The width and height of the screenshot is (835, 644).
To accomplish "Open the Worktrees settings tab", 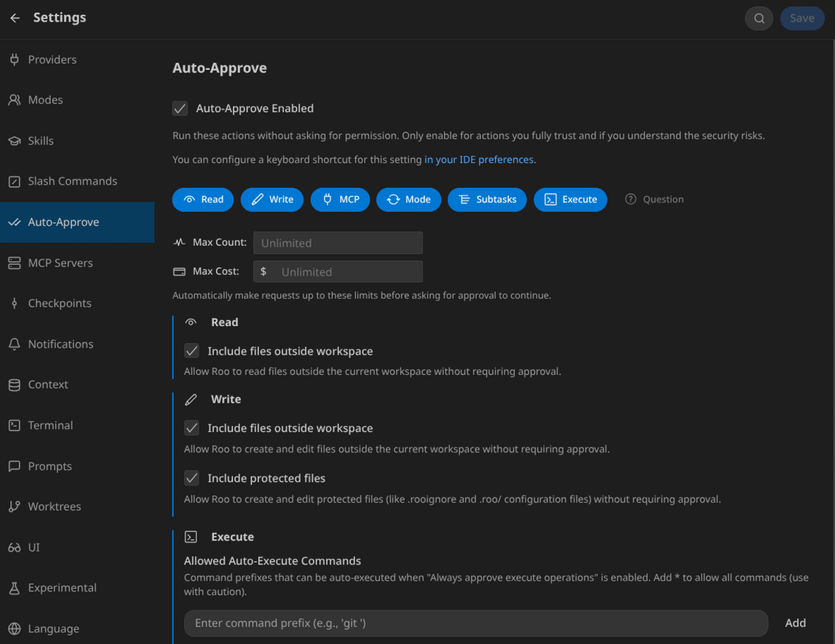I will pos(77,507).
